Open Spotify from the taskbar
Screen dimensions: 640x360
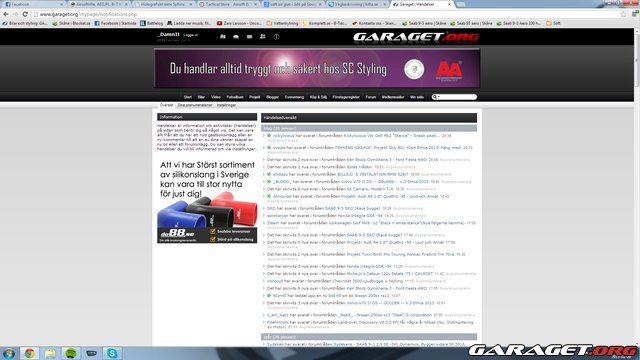[71, 353]
